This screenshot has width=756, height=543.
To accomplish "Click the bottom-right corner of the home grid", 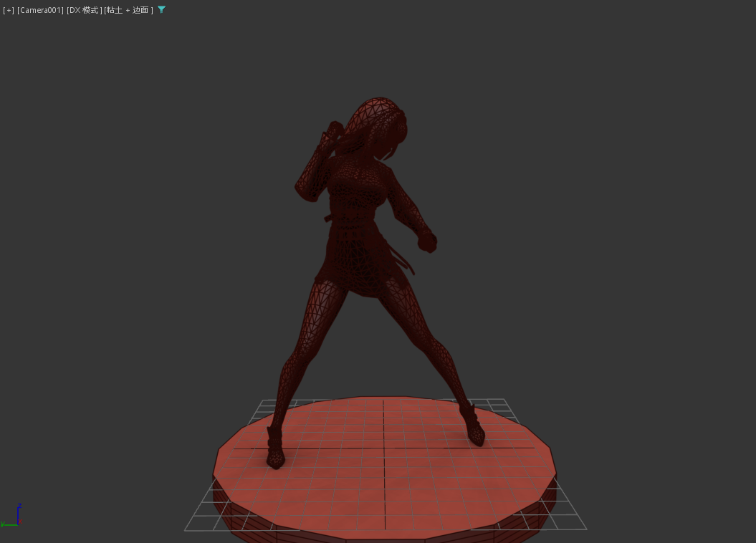I will point(586,529).
